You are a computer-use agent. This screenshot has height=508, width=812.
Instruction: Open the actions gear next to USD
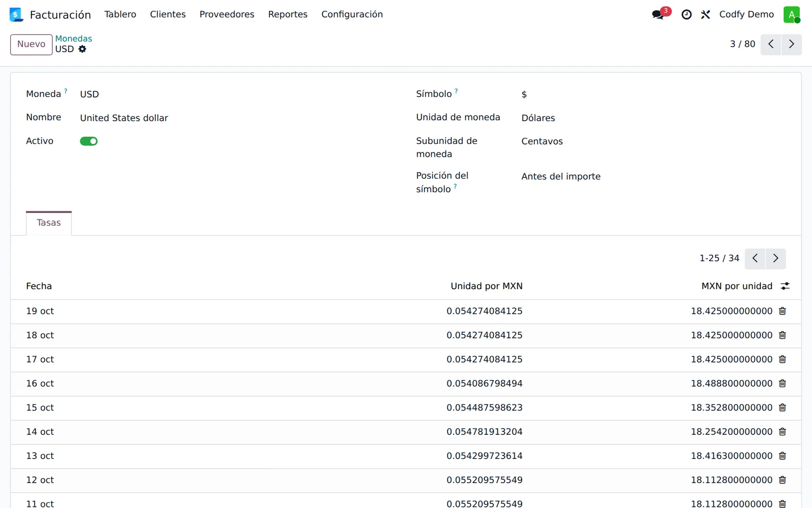[x=82, y=49]
